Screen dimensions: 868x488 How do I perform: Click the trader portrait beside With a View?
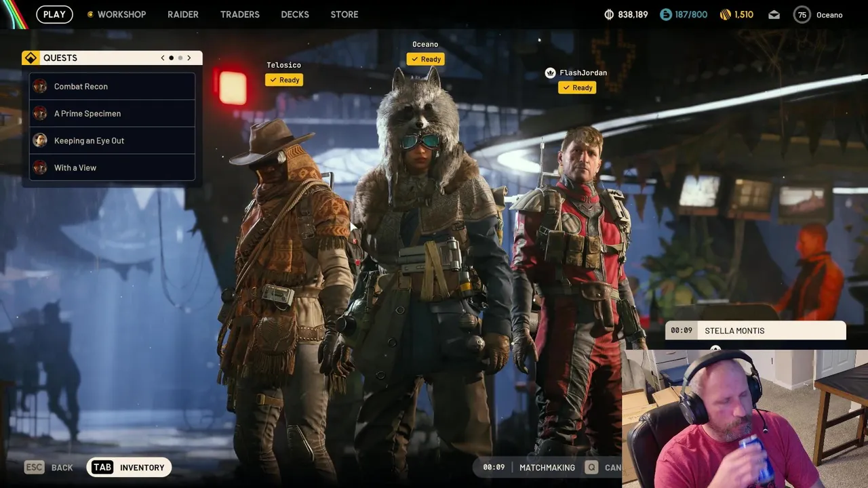point(40,167)
